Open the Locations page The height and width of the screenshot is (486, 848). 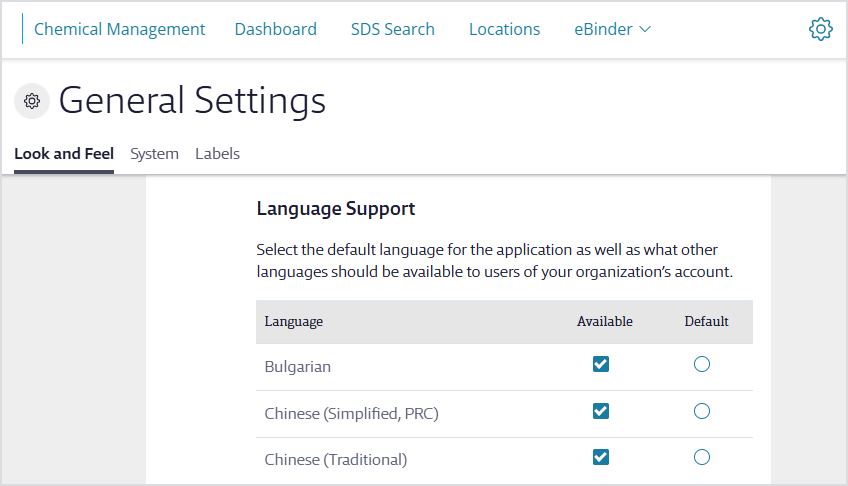pos(505,29)
